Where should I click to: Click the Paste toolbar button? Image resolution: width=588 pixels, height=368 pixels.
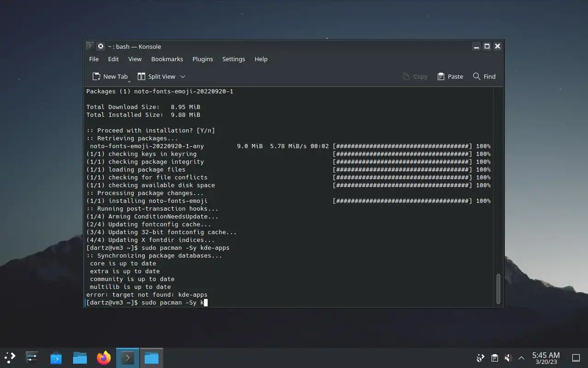click(x=450, y=76)
